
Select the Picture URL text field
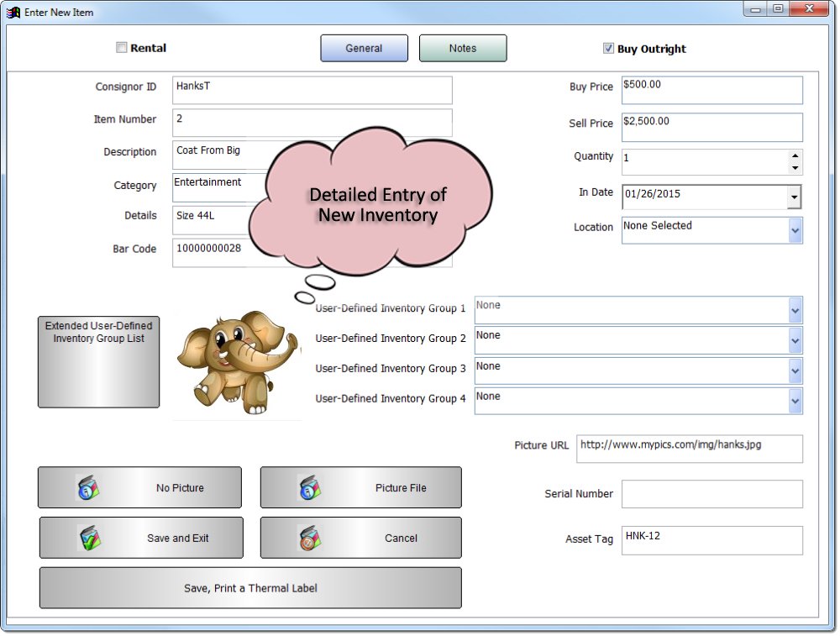pos(689,449)
